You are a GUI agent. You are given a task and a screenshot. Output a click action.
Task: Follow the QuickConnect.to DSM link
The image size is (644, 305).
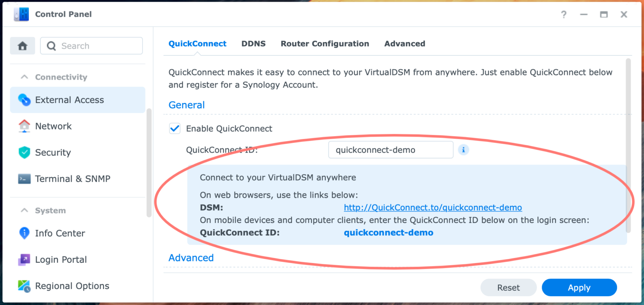pyautogui.click(x=433, y=207)
